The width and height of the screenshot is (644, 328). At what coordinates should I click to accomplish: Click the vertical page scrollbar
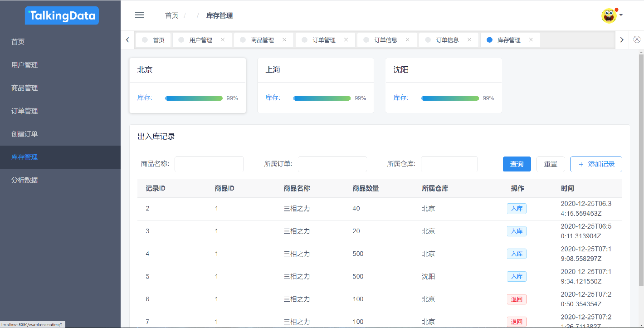pos(641,170)
